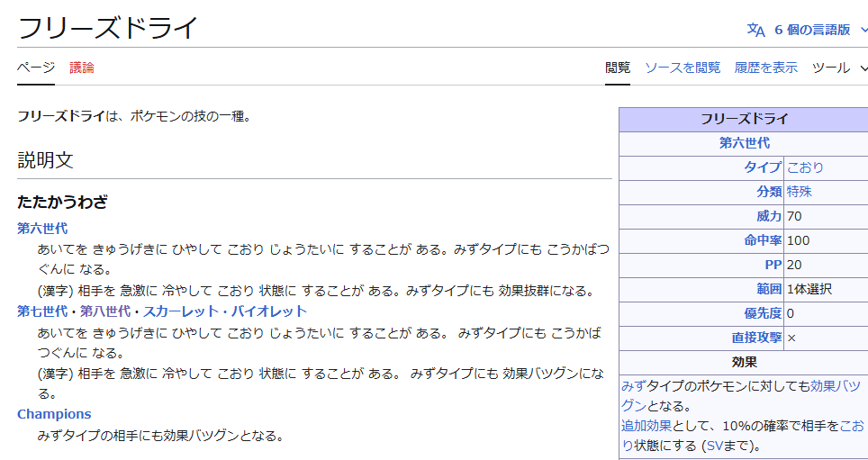Select the 閲覧 view tab
The height and width of the screenshot is (460, 868).
point(617,68)
